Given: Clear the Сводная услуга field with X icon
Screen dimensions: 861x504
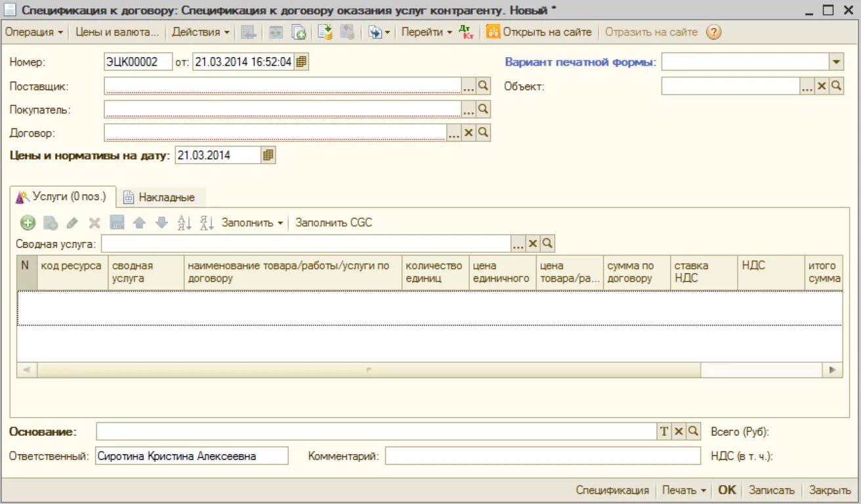Looking at the screenshot, I should pyautogui.click(x=533, y=244).
